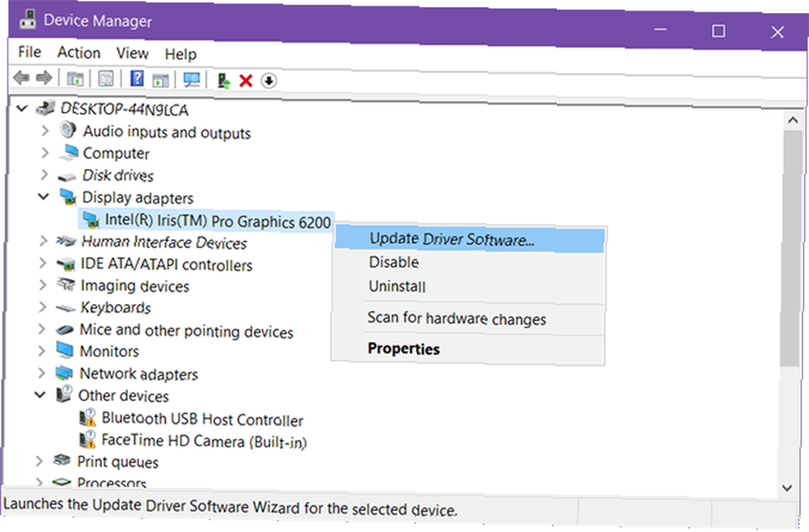Image resolution: width=809 pixels, height=532 pixels.
Task: Expand the Computer node
Action: [44, 153]
